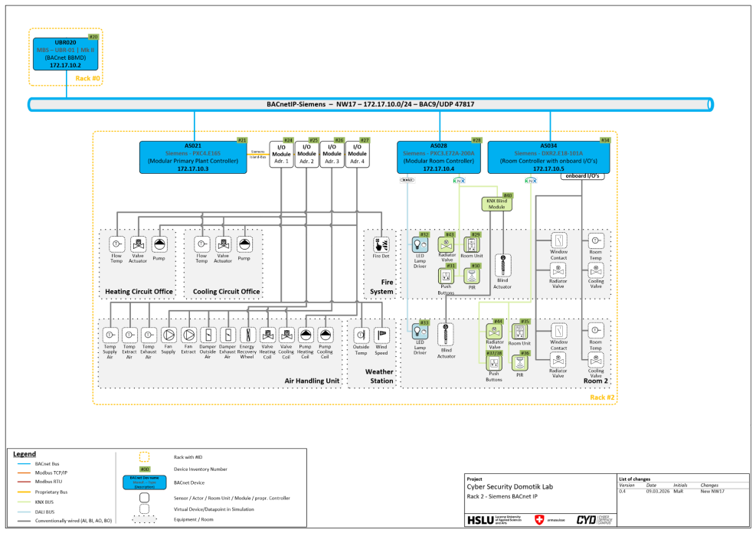The height and width of the screenshot is (533, 756).
Task: Select I/O Module Adr. 3
Action: 332,154
